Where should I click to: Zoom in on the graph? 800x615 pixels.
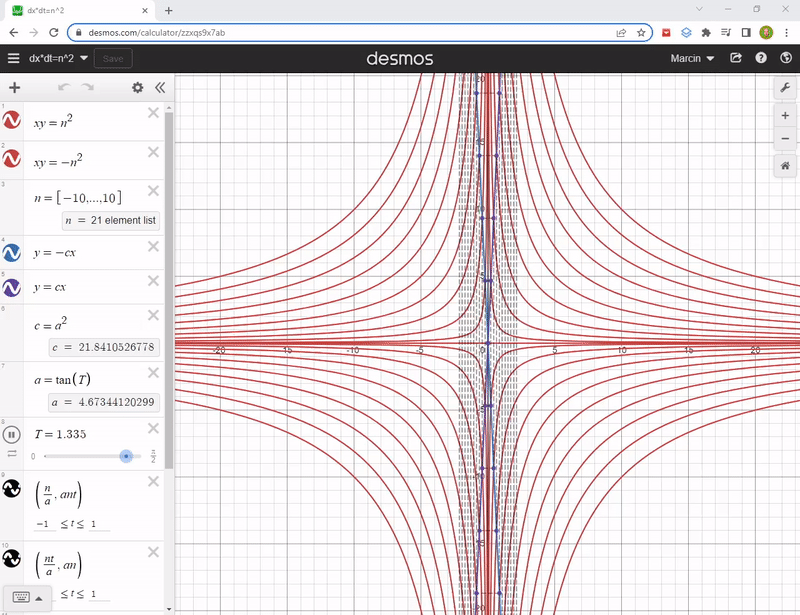coord(785,116)
